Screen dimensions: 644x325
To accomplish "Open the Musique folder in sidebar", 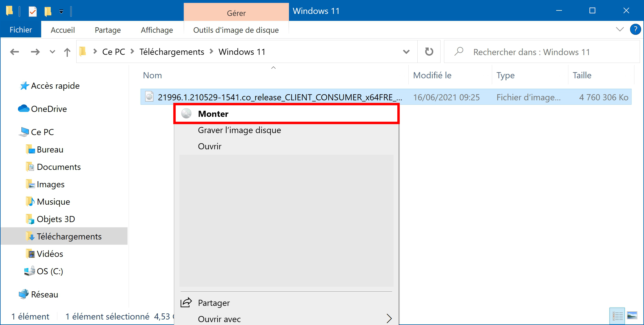I will coord(53,202).
